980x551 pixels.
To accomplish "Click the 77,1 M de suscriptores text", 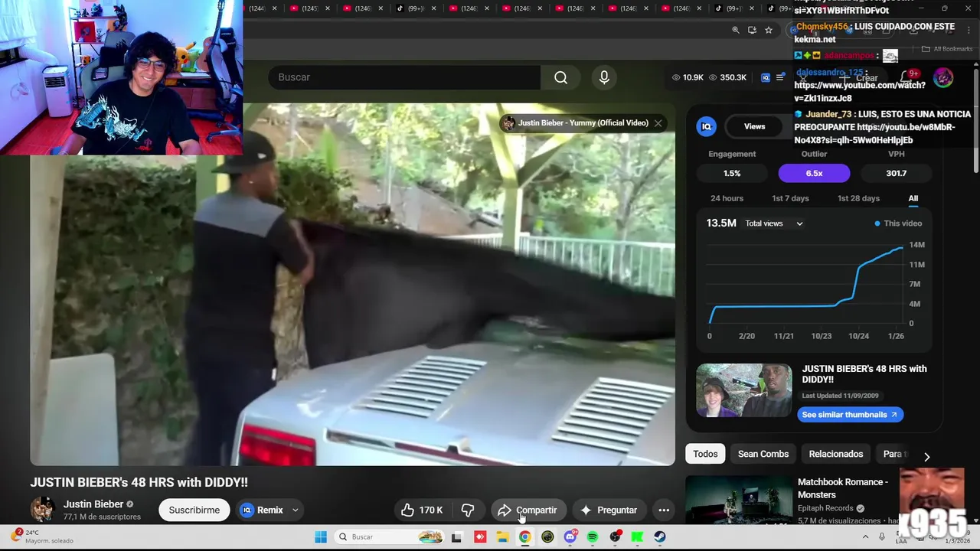I will (102, 517).
